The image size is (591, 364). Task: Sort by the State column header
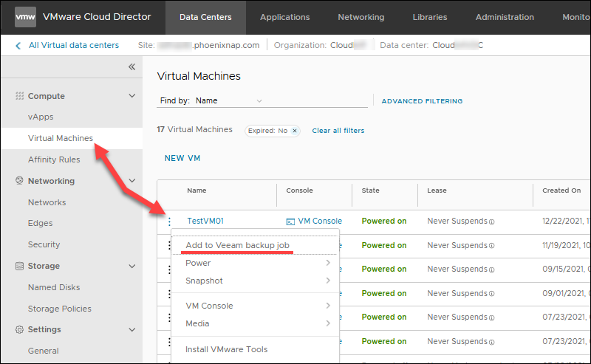371,190
